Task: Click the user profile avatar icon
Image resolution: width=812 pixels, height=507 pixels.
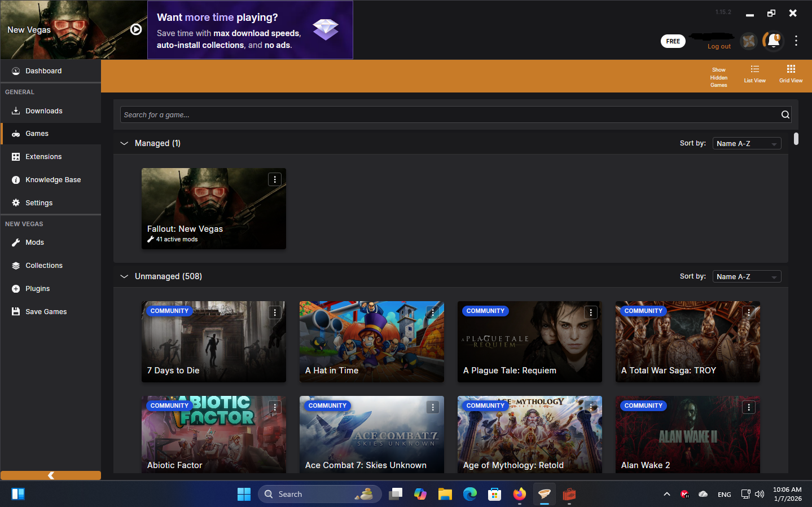Action: [749, 41]
